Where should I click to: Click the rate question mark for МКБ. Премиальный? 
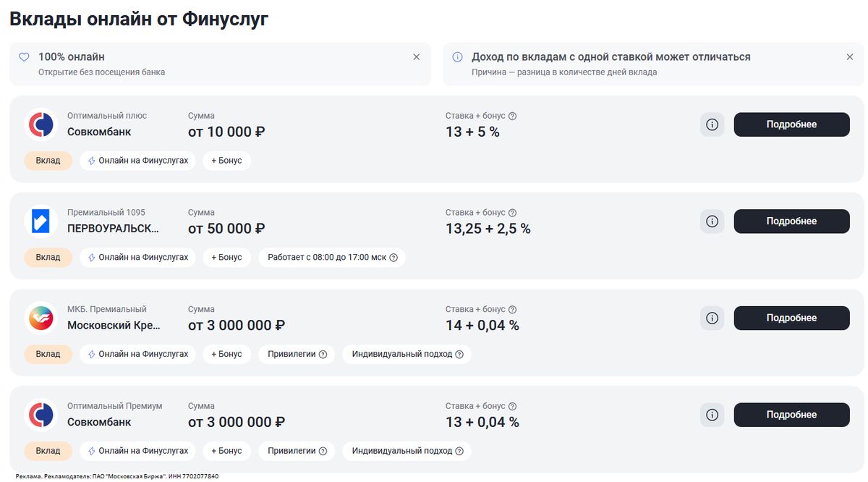513,310
